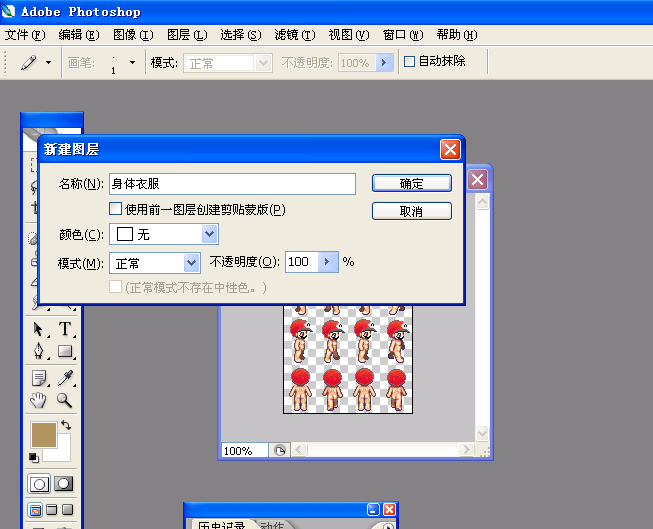Screen dimensions: 653x529
Task: Select the Path Selection arrow tool
Action: click(39, 329)
